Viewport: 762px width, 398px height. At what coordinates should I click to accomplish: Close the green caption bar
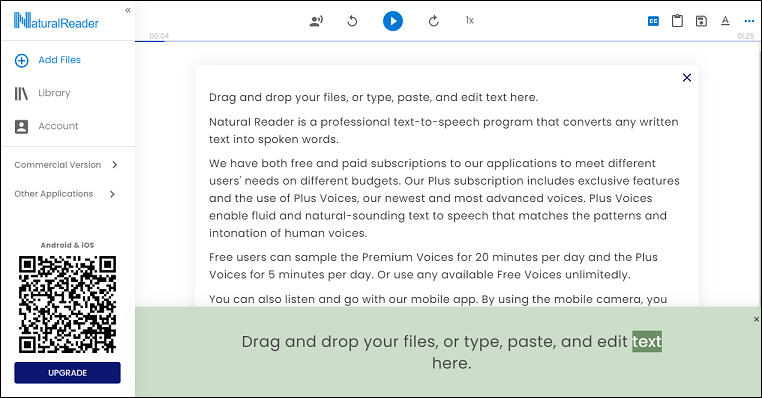coord(756,319)
